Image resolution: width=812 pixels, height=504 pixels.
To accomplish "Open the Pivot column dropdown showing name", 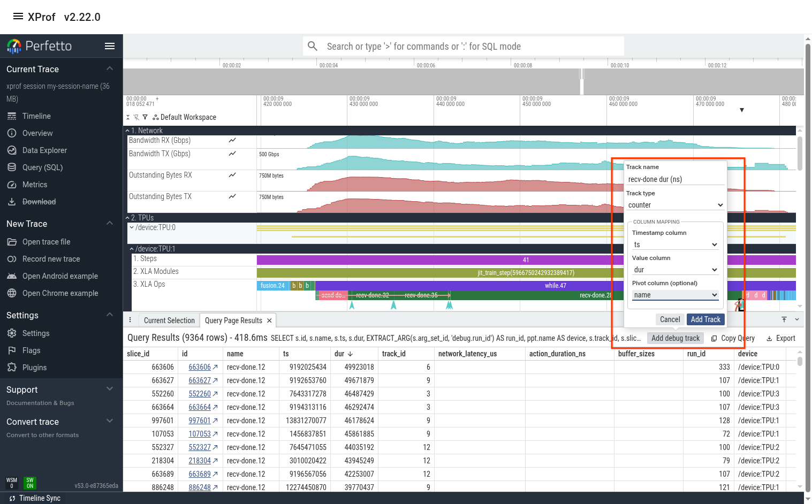I will (675, 295).
